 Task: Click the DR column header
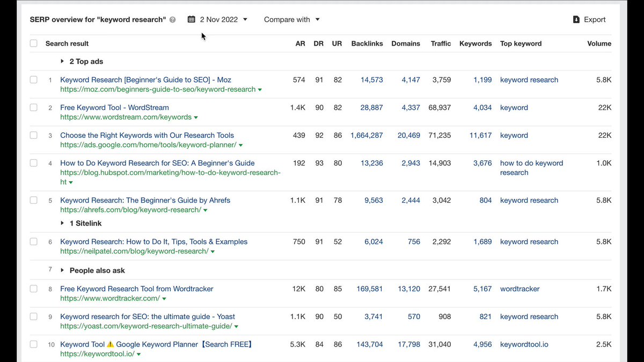(x=319, y=43)
